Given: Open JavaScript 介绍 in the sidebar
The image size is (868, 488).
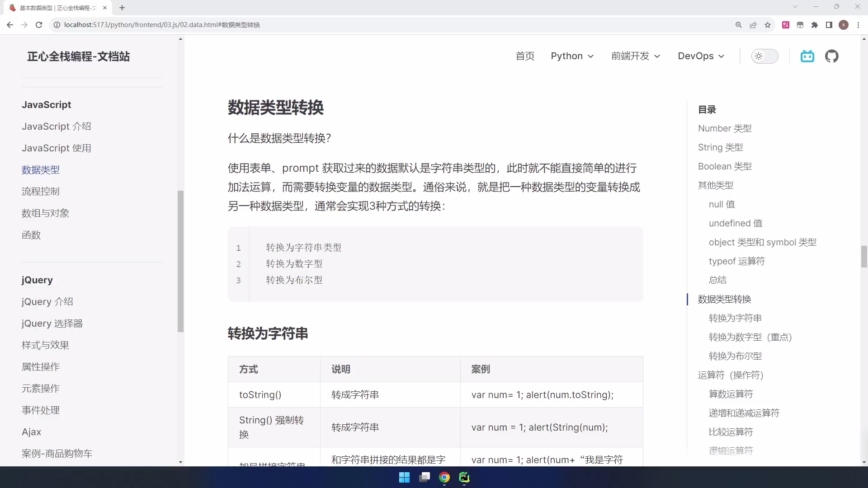Looking at the screenshot, I should pos(57,127).
